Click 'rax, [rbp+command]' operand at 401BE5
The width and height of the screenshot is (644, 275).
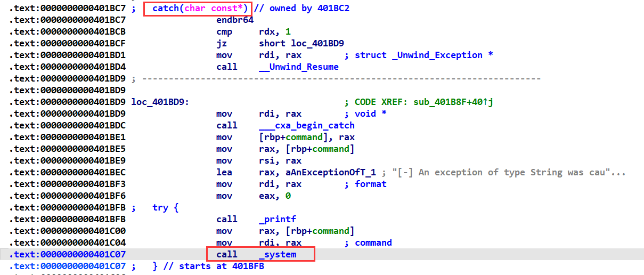coord(307,149)
